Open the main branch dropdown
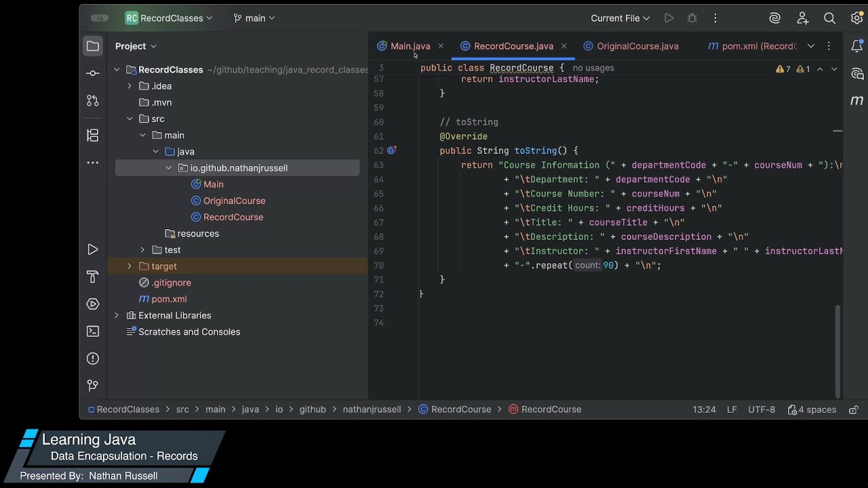868x488 pixels. tap(254, 18)
